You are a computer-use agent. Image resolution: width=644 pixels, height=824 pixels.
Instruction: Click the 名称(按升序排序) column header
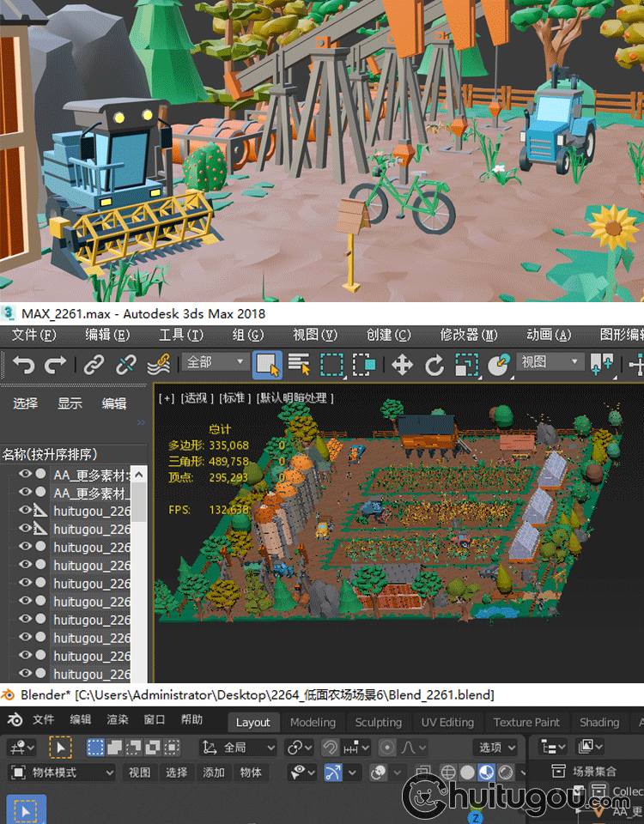pyautogui.click(x=50, y=453)
